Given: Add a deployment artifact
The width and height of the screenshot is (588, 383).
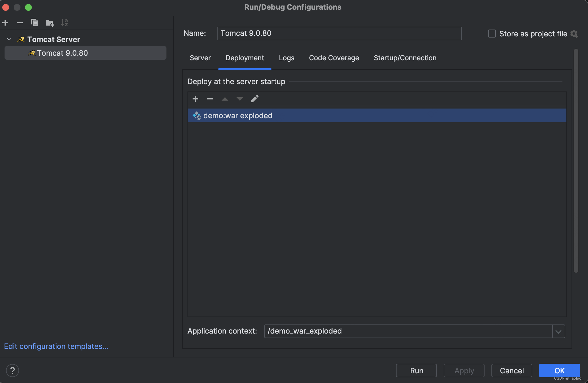Looking at the screenshot, I should [x=195, y=99].
